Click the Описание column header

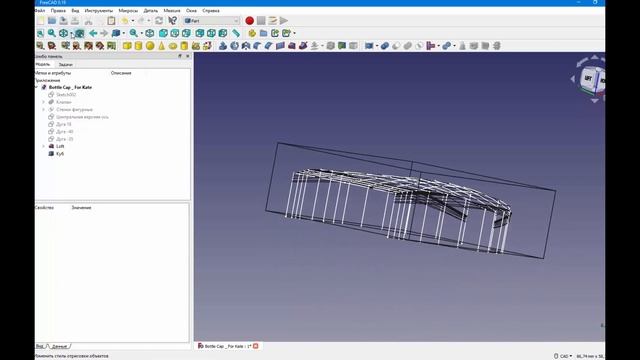pyautogui.click(x=121, y=73)
